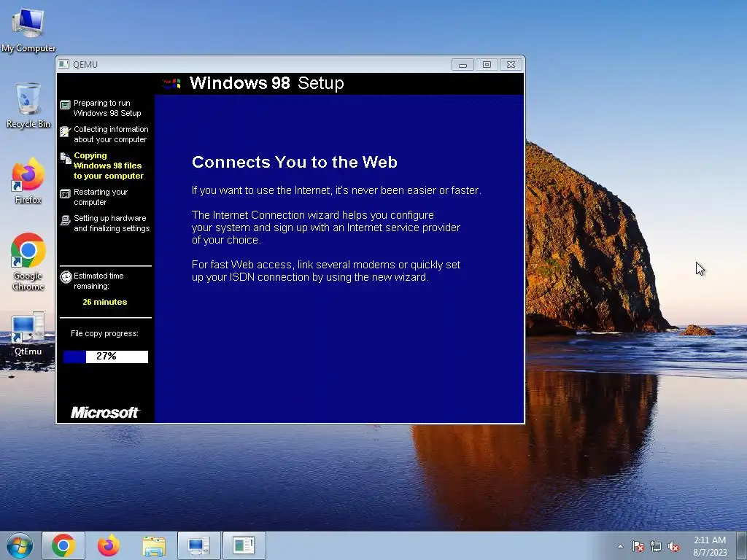The width and height of the screenshot is (747, 560).
Task: Click the estimated time clock icon
Action: 66,277
